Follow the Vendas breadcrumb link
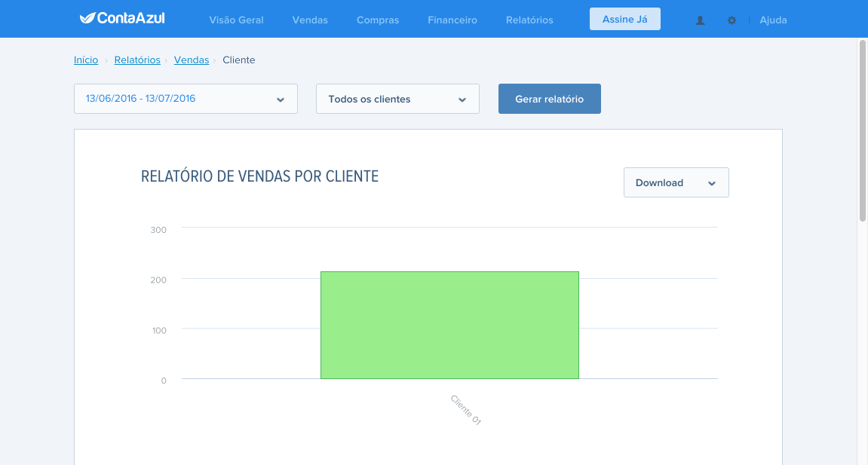 point(192,60)
